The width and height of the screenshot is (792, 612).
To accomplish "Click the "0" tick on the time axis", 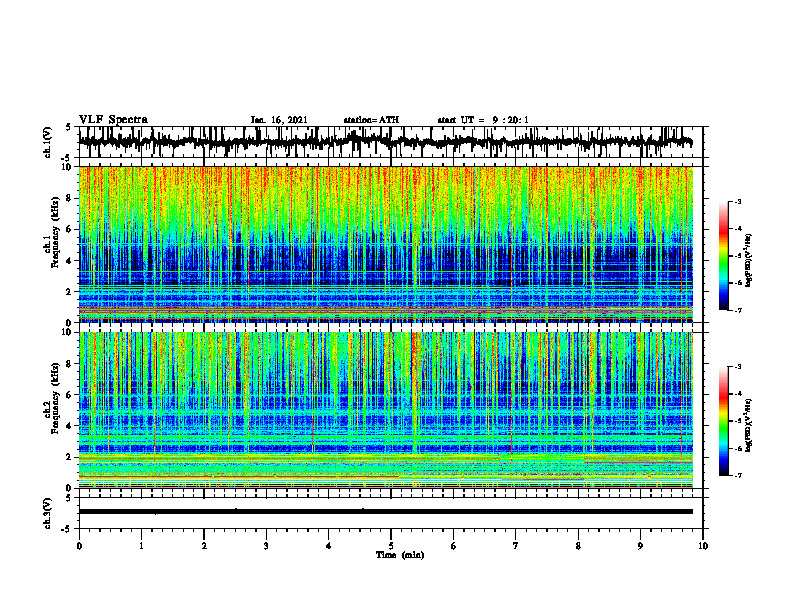I will (x=79, y=546).
